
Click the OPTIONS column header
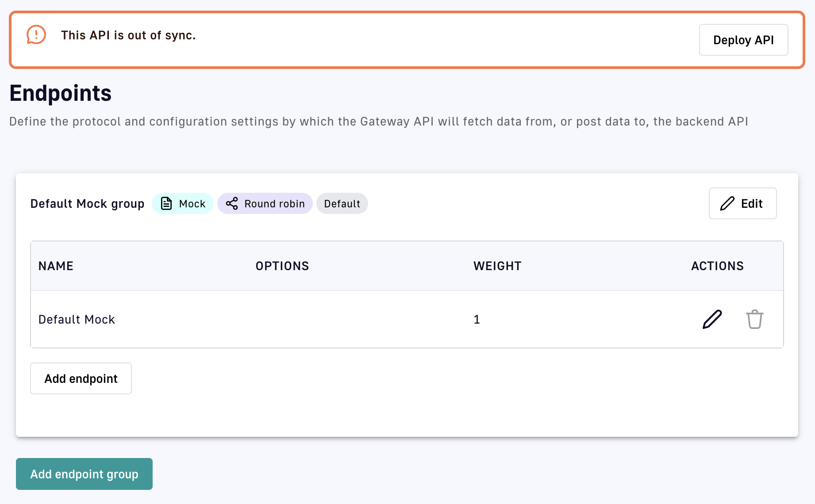click(x=282, y=266)
